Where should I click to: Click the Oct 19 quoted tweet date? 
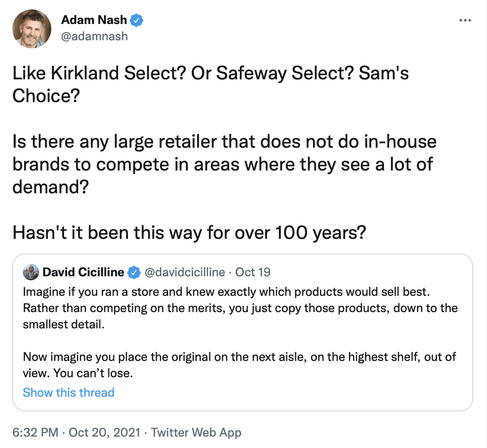(253, 272)
